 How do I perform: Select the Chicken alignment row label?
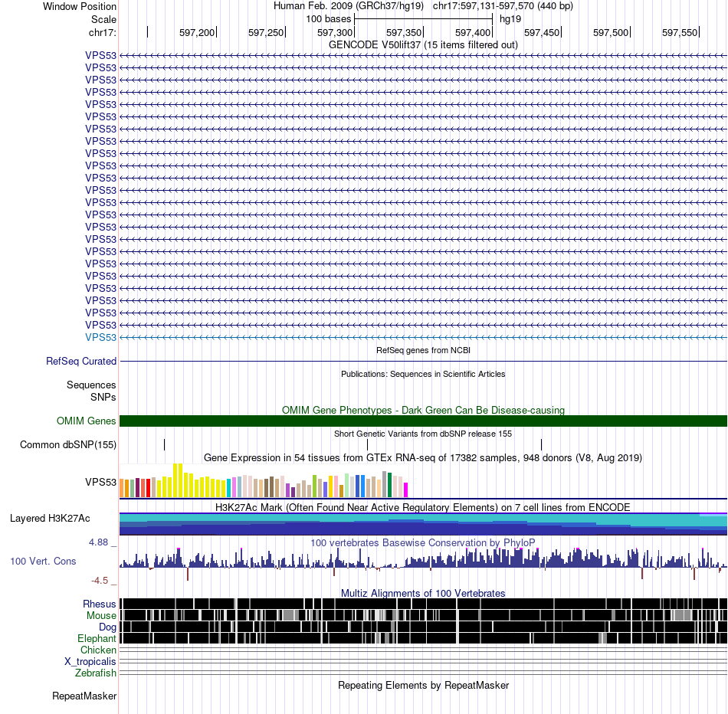click(98, 650)
